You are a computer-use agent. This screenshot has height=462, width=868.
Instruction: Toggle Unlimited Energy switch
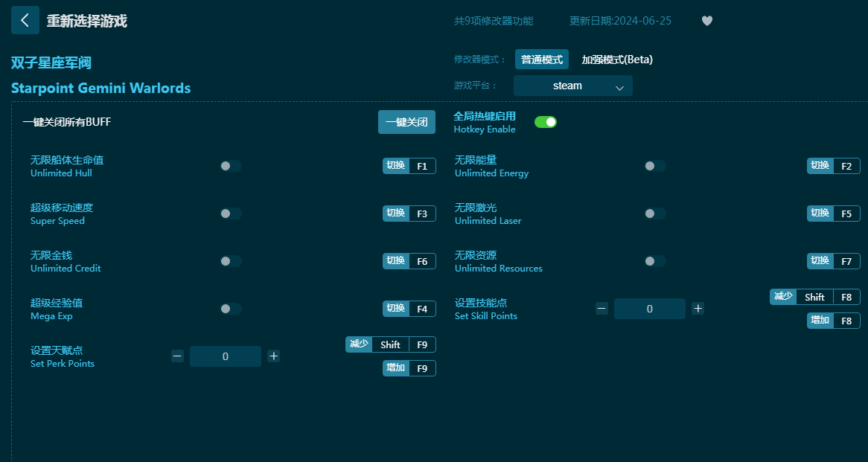pyautogui.click(x=655, y=166)
